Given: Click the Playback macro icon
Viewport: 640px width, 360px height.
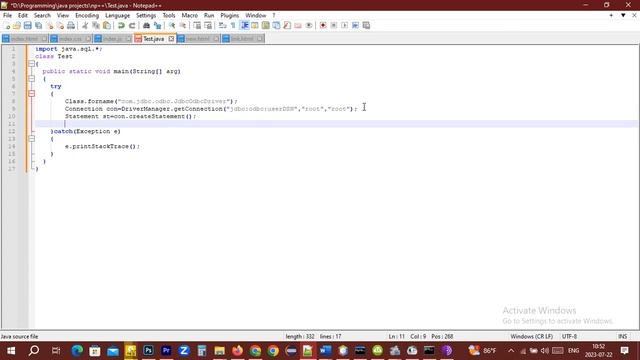Looking at the screenshot, I should point(344,25).
